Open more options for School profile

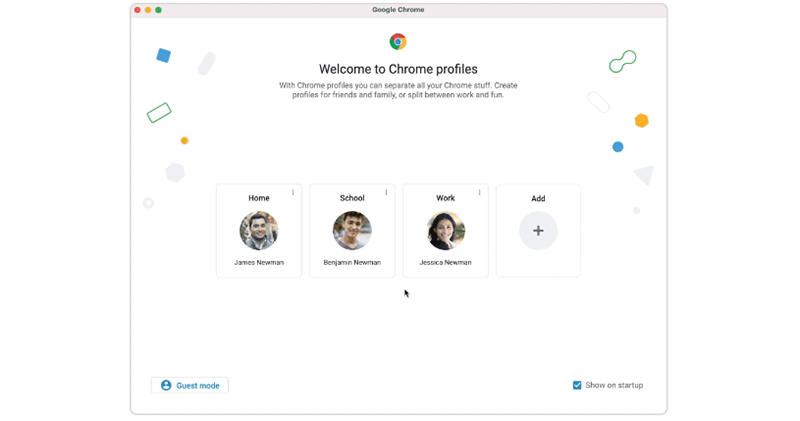[386, 193]
